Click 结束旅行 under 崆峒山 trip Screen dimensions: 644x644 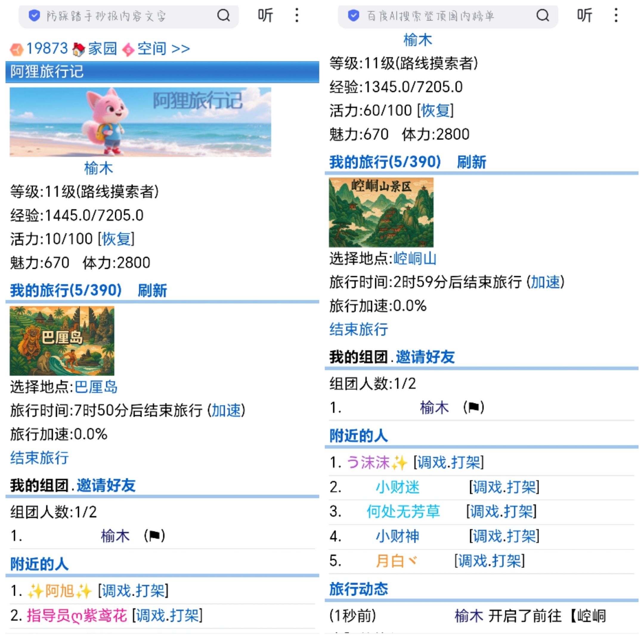tap(359, 329)
